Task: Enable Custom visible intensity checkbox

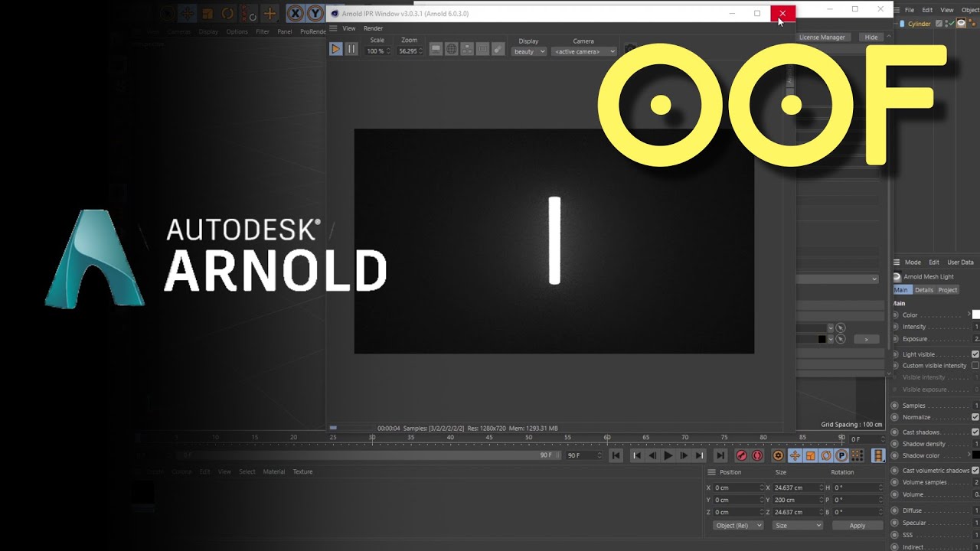Action: click(x=975, y=366)
